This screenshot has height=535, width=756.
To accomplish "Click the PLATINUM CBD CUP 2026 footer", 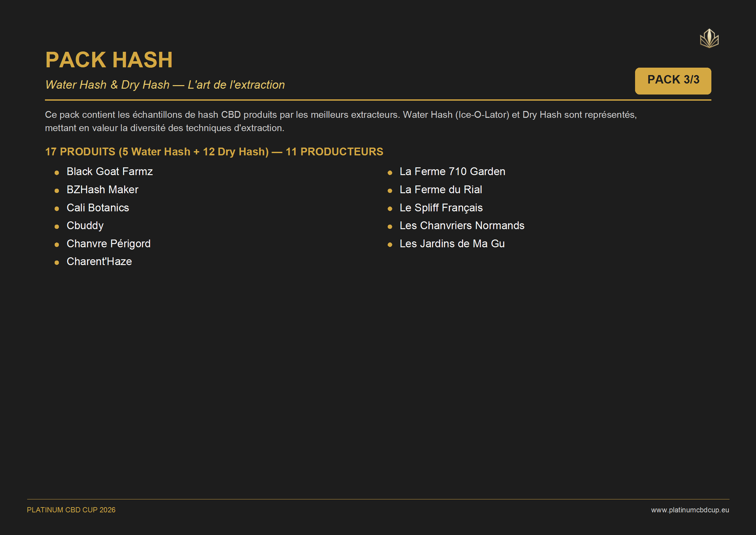I will click(71, 510).
